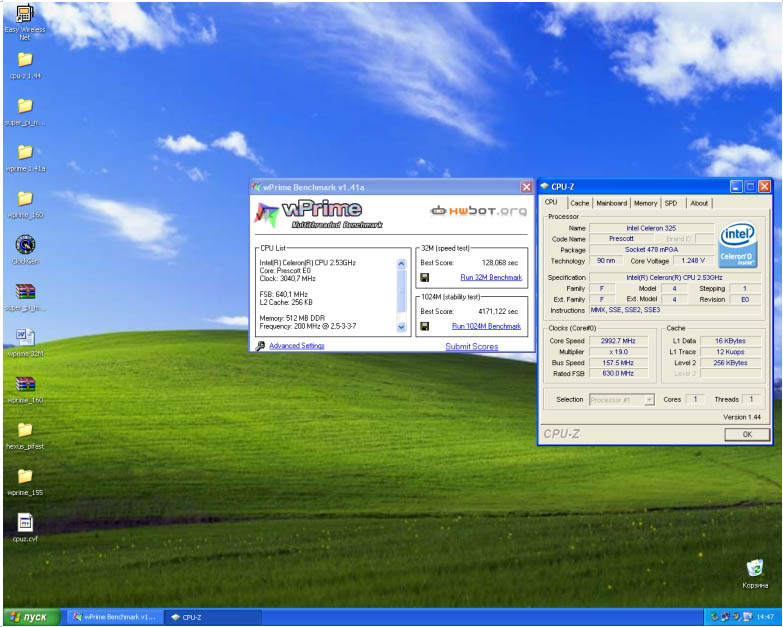This screenshot has height=627, width=783.
Task: Select the super_pi_m... folder icon on desktop
Action: (25, 112)
